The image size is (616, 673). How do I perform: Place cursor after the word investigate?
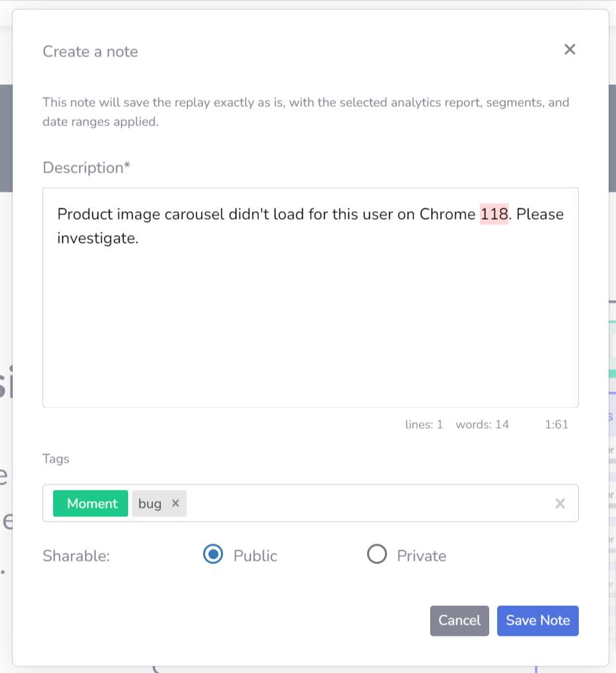(139, 238)
